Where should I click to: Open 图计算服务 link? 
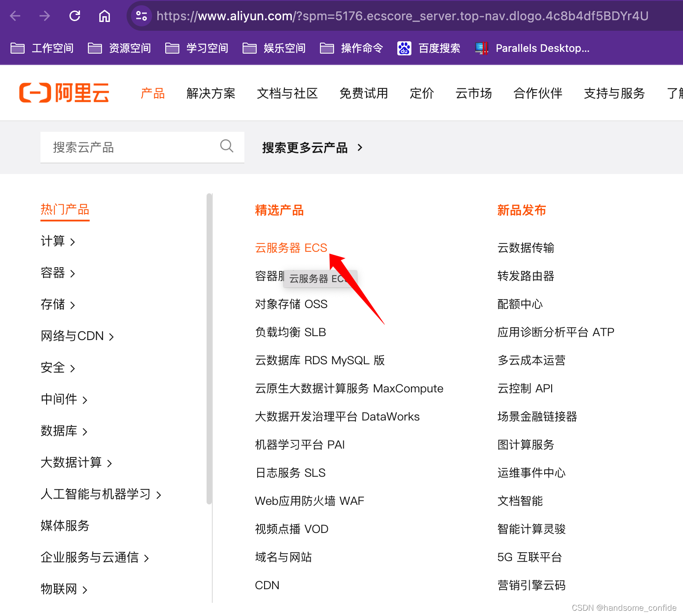[526, 445]
